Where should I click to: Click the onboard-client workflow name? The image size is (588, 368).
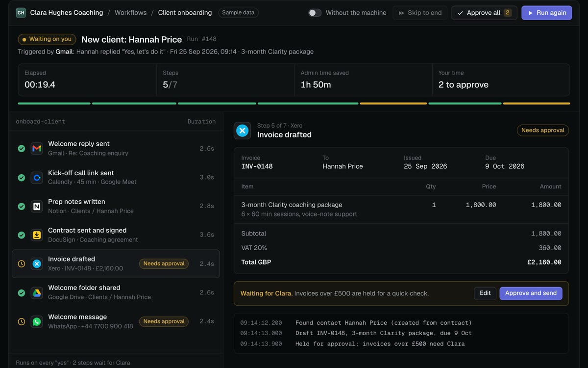[40, 122]
